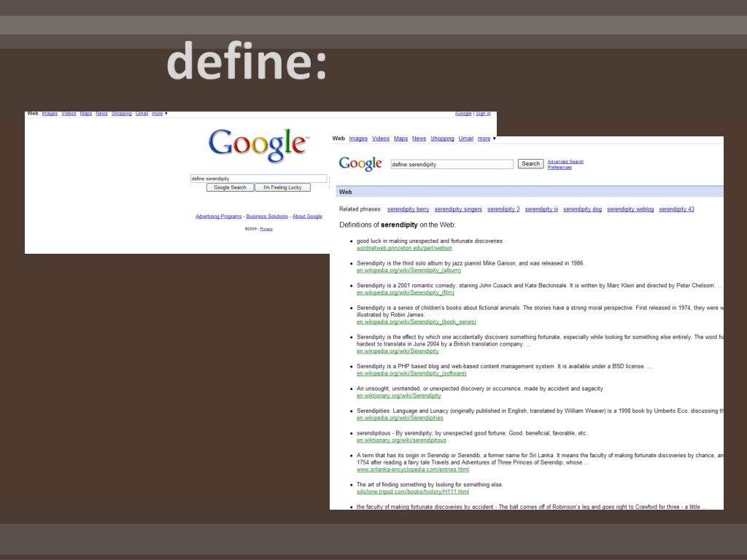Open Gmail link on Google homepage
The width and height of the screenshot is (747, 560).
[142, 114]
